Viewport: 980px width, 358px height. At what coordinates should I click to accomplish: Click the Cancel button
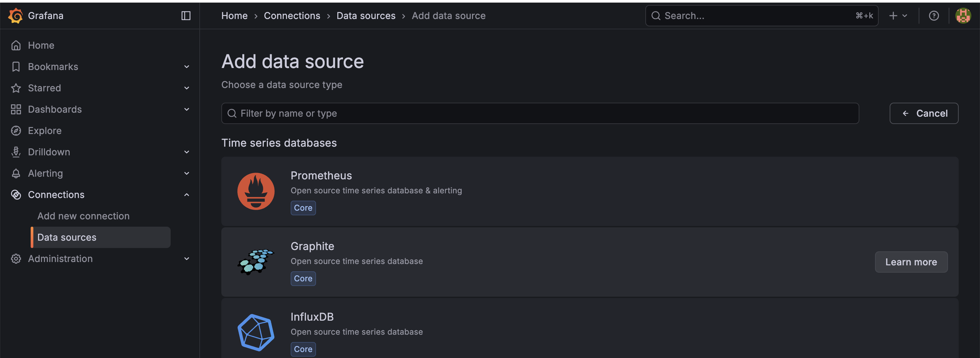(x=924, y=113)
